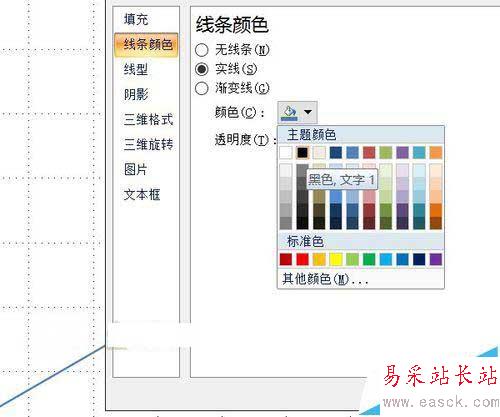Screen dimensions: 500x417
Task: Pick darkest aqua shade at column bottom
Action: click(419, 223)
